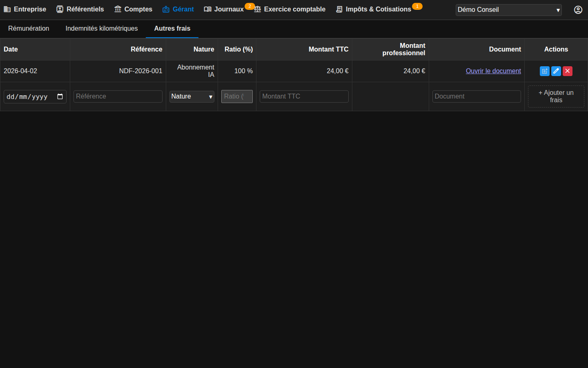
Task: Edit the NDF-2026-001 expense with pencil icon
Action: coord(556,71)
